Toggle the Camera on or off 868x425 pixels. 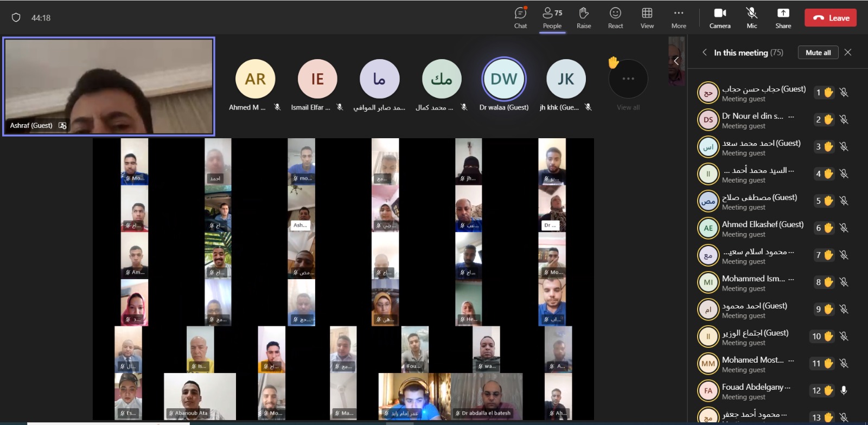click(x=720, y=18)
